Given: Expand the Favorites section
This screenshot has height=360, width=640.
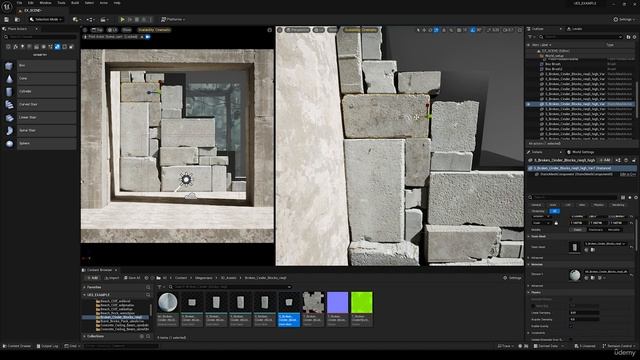Looking at the screenshot, I should [84, 287].
